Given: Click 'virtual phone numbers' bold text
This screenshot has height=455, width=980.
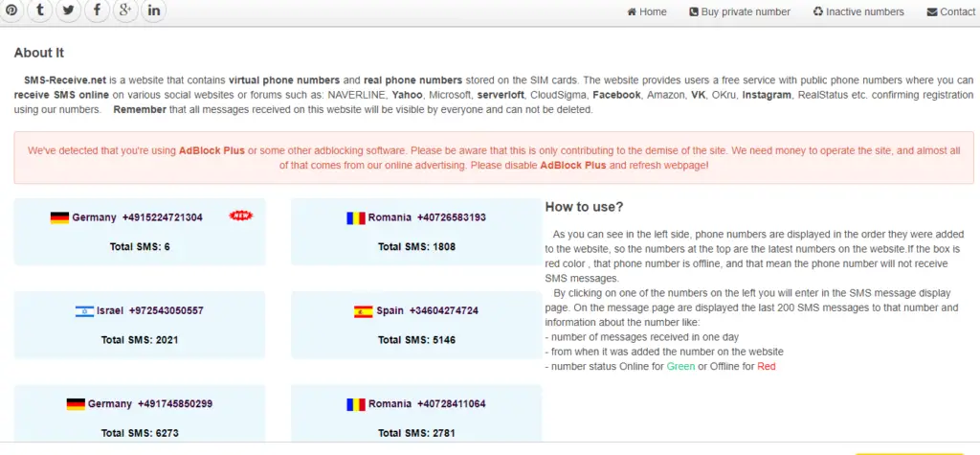Looking at the screenshot, I should tap(284, 80).
